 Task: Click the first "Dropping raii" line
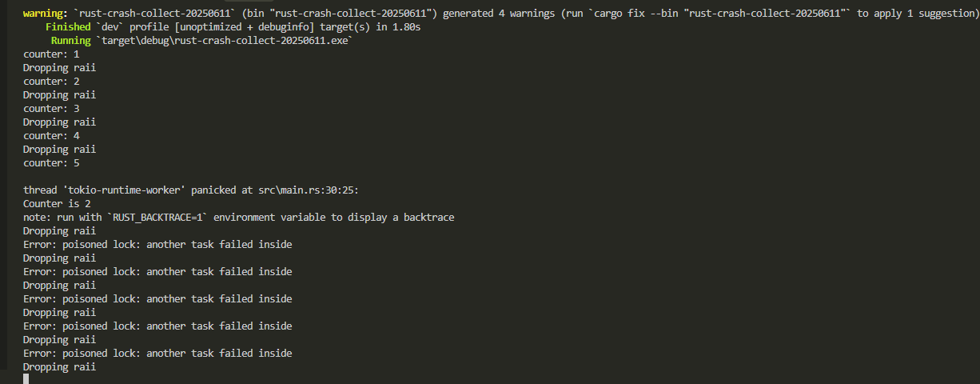tap(59, 68)
